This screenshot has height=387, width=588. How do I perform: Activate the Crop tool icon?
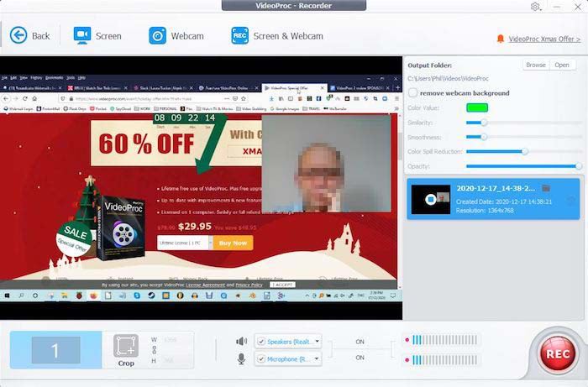point(126,346)
